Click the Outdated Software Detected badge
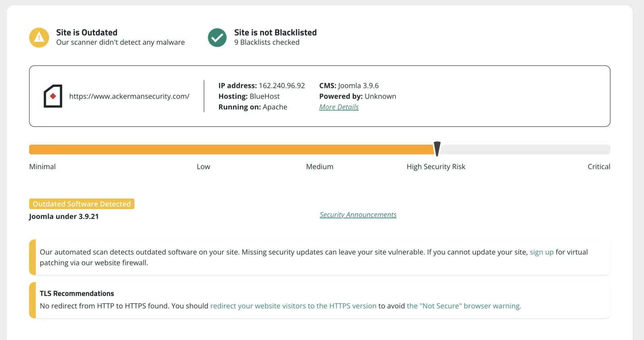644x340 pixels. 82,204
